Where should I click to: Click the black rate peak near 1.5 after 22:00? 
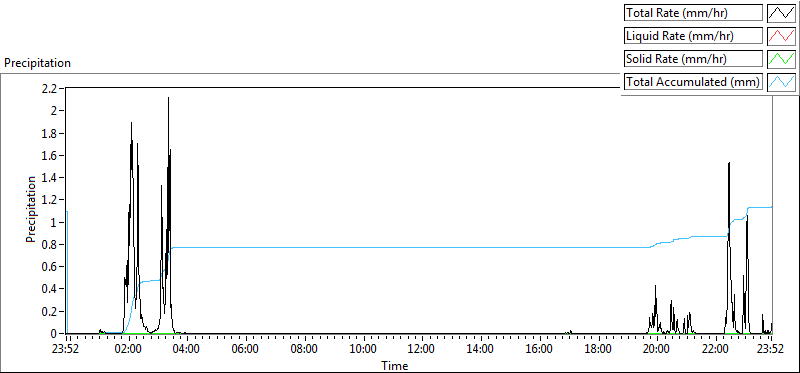[x=729, y=164]
